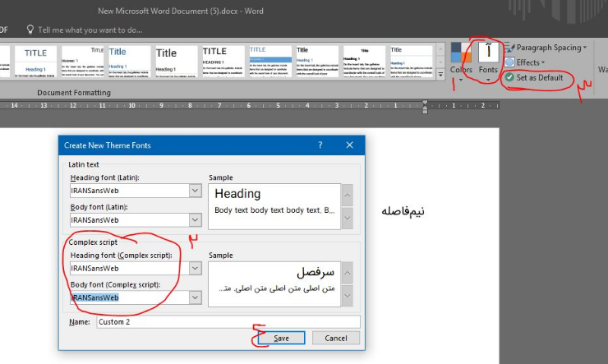Click the Document Formatting group label

click(x=74, y=93)
